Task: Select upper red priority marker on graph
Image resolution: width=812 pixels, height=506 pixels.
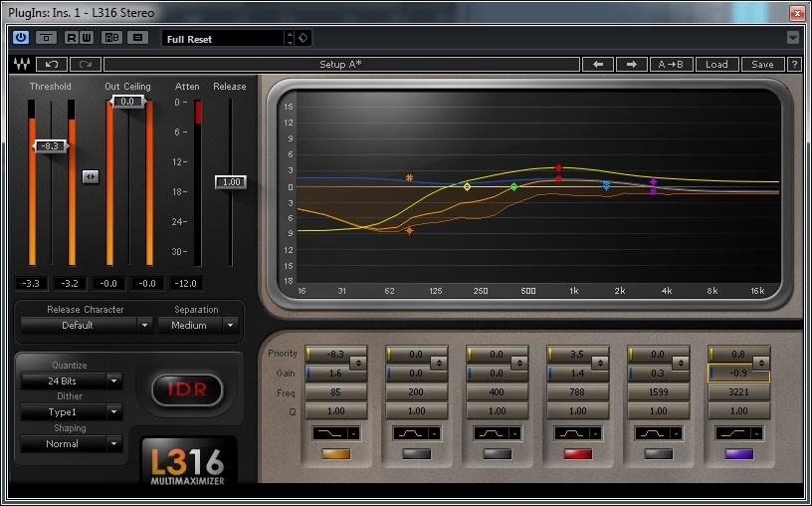Action: [558, 167]
